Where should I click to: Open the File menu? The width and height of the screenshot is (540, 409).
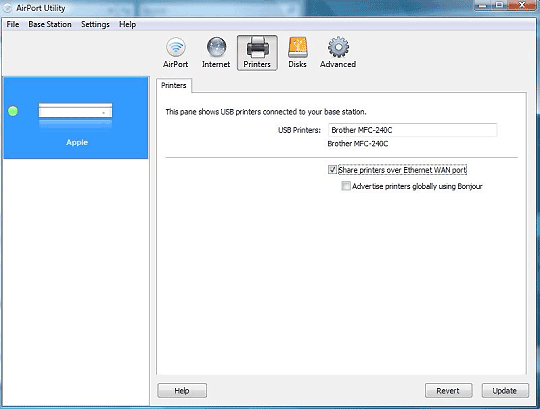tap(13, 24)
